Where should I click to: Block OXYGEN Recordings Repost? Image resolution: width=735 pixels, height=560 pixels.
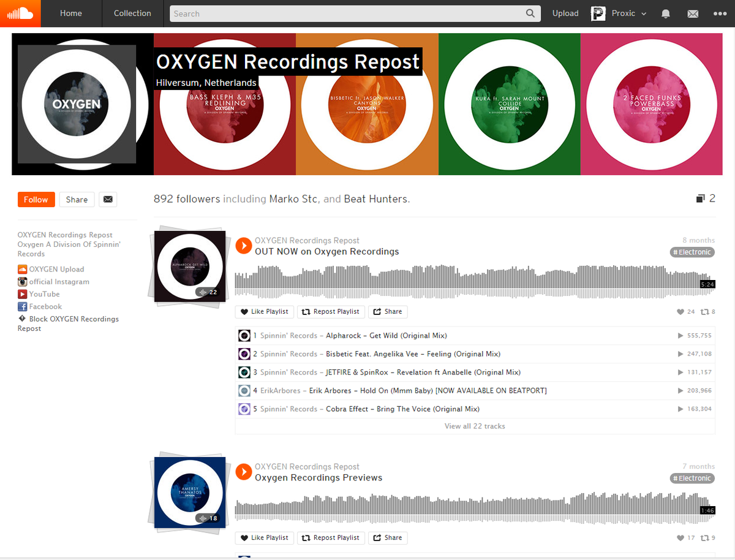point(68,324)
